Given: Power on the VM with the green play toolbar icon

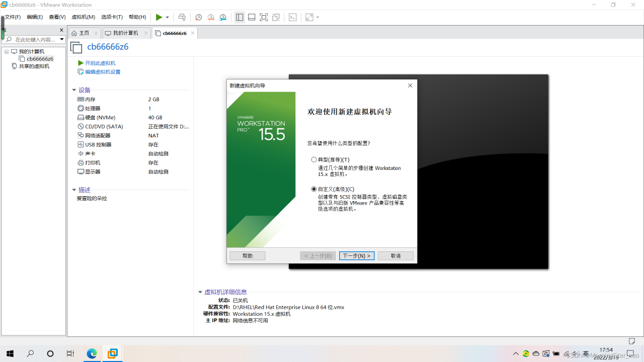Looking at the screenshot, I should 159,17.
